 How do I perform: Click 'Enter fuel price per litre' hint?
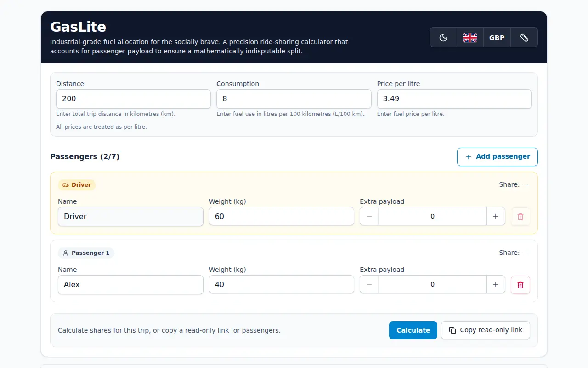click(x=411, y=114)
